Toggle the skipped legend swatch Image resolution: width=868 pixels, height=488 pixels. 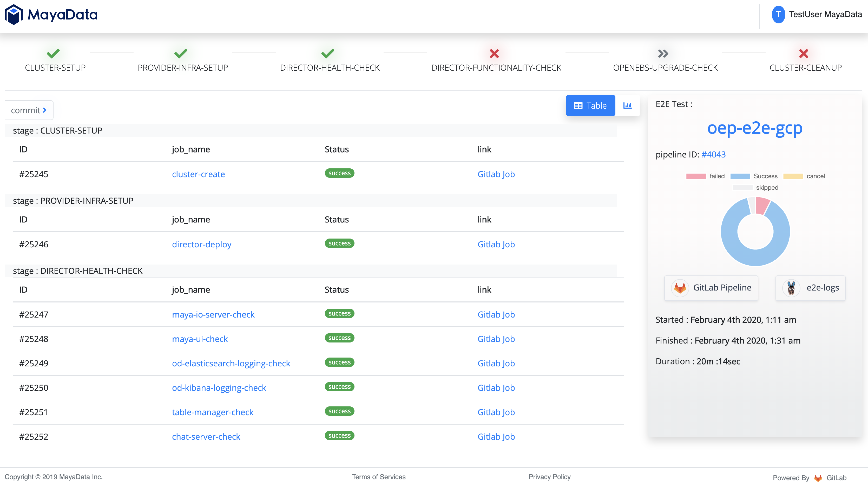point(742,187)
